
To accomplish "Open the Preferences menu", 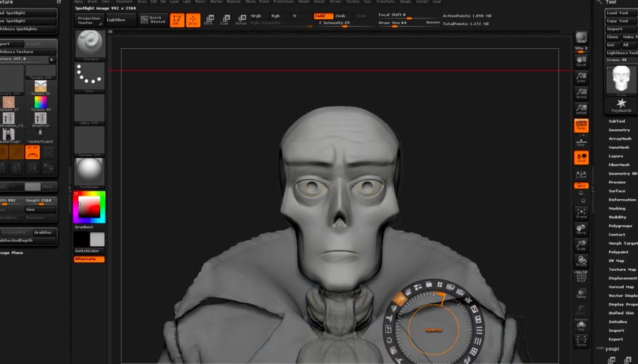I will (283, 2).
